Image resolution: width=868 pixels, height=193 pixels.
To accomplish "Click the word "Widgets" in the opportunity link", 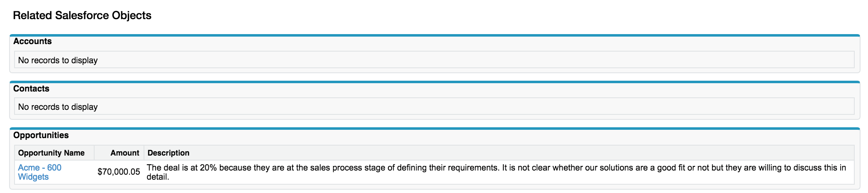I will tap(33, 177).
